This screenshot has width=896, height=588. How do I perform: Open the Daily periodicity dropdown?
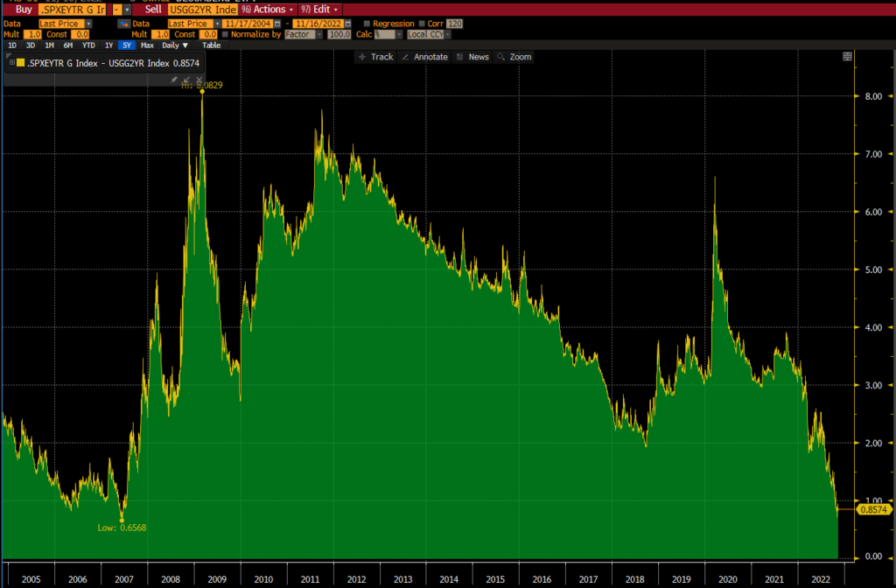[x=175, y=45]
